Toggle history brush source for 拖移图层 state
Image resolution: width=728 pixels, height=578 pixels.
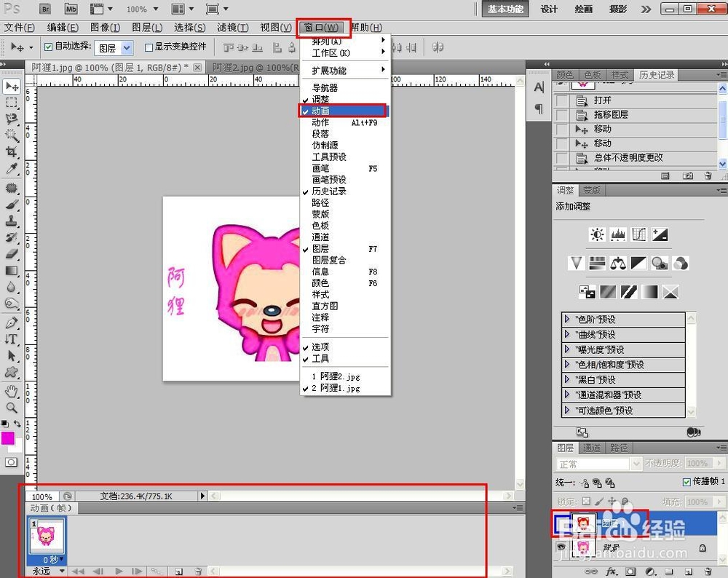click(562, 115)
